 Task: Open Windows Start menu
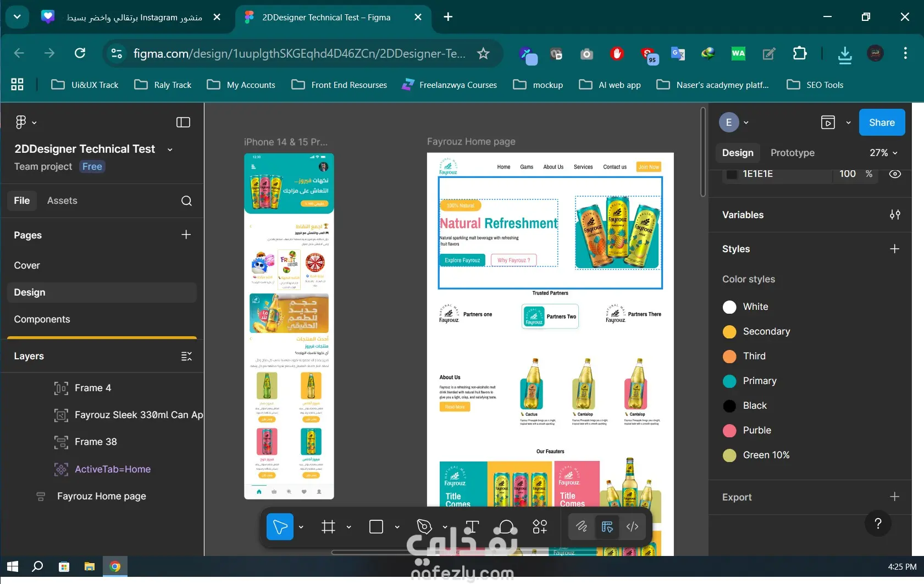(x=13, y=566)
